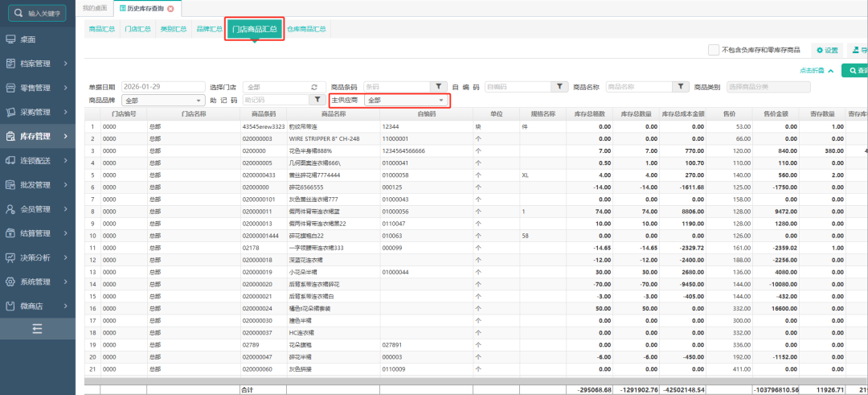Click the 历史库存查询 tab page icon
Image resolution: width=868 pixels, height=395 pixels.
[122, 8]
